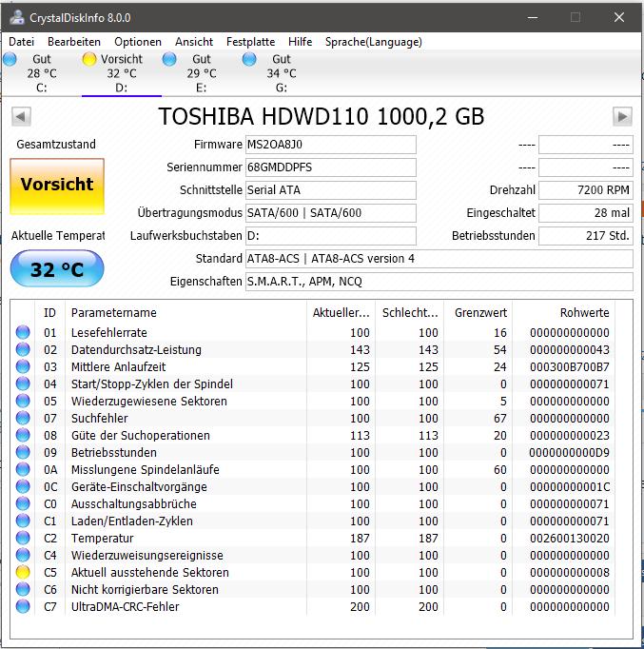This screenshot has width=644, height=649.
Task: Go to previous disk with left arrow
Action: pyautogui.click(x=21, y=116)
